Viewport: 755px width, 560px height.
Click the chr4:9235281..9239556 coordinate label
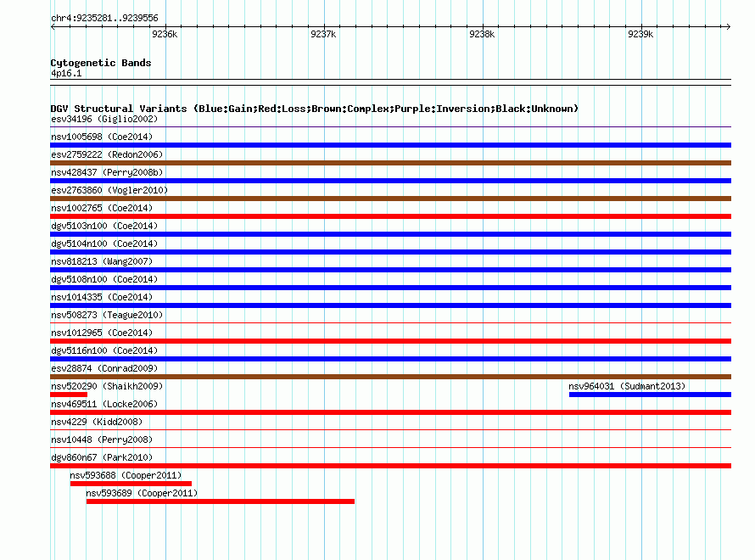point(104,18)
